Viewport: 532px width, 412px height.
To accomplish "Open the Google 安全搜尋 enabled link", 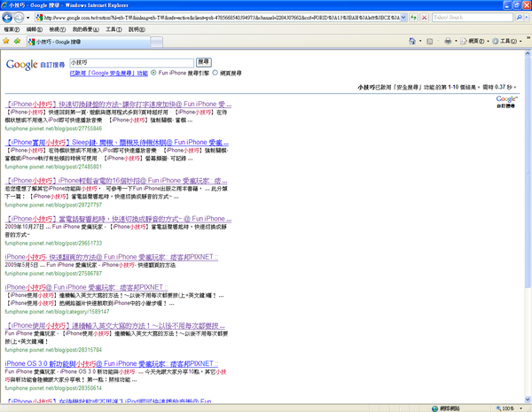I will click(x=108, y=73).
